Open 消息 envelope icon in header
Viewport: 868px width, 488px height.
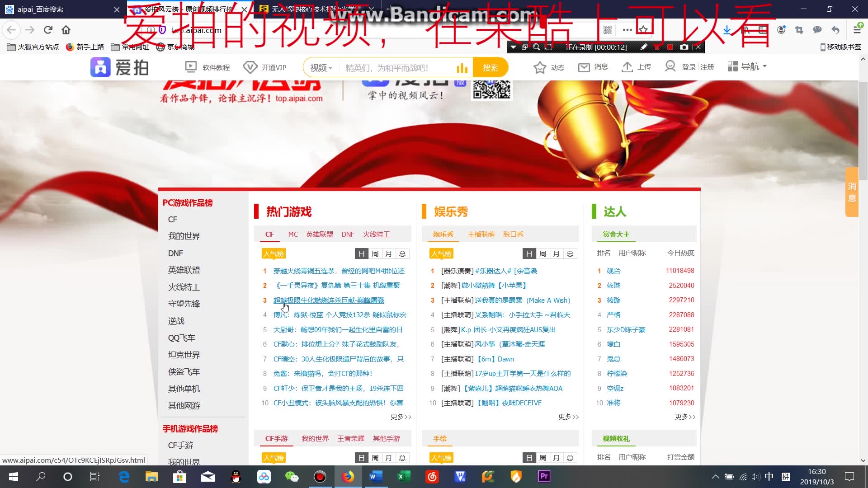pyautogui.click(x=584, y=67)
